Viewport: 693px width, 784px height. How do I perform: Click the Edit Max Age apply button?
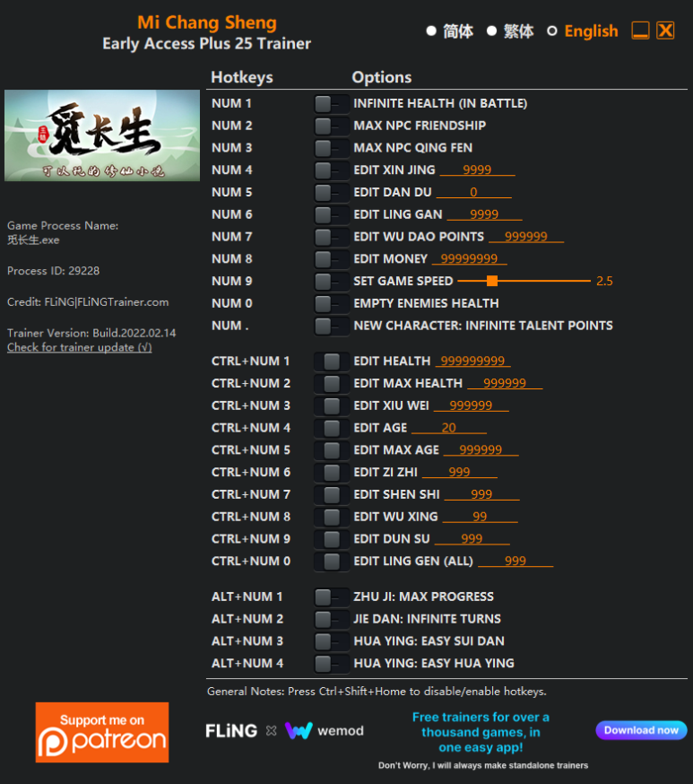point(332,450)
